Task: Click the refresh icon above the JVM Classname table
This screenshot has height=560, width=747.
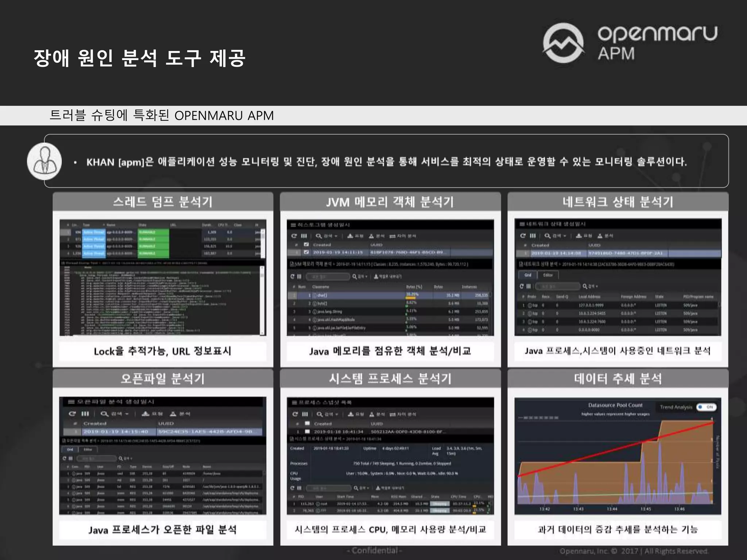Action: click(x=292, y=276)
